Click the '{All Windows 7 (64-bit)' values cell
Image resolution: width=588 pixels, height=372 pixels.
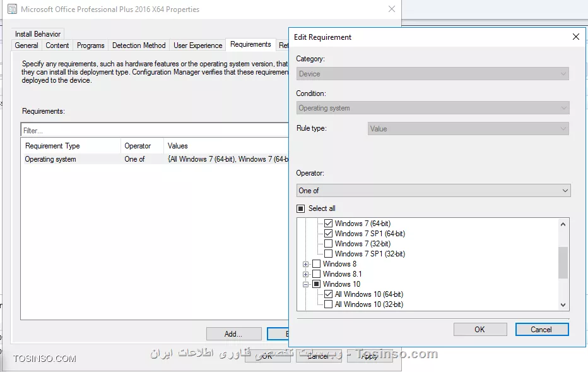(x=228, y=159)
